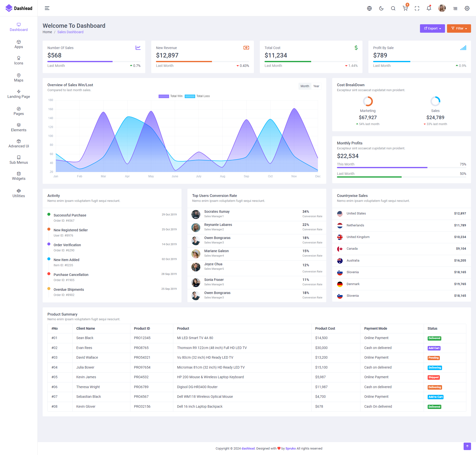Open the shopping cart icon
Viewport: 476px width, 455px height.
click(405, 8)
